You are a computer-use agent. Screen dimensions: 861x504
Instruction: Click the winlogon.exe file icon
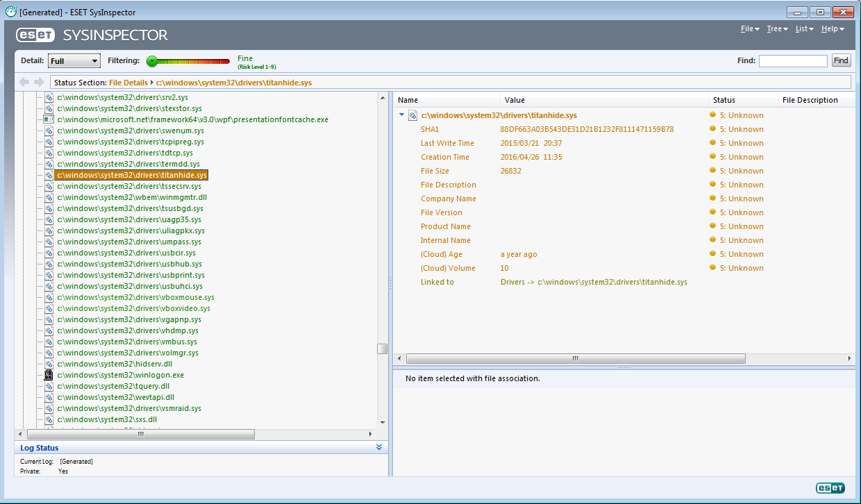pos(49,375)
